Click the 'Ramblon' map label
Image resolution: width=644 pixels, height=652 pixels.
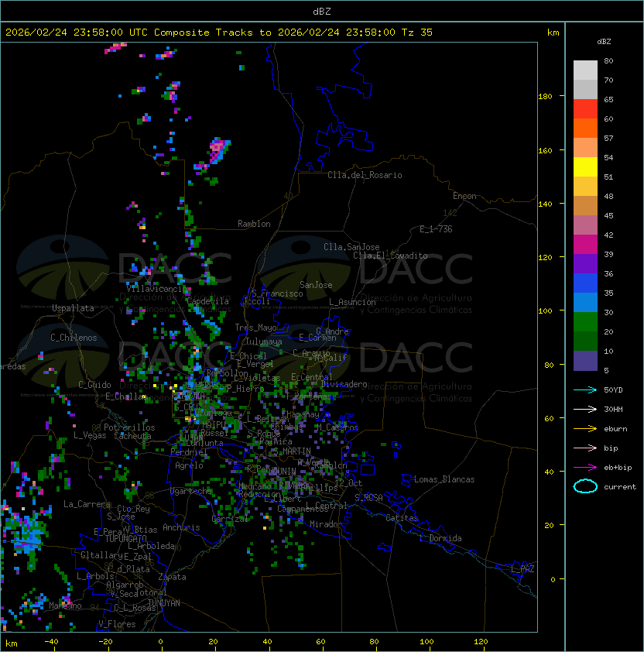254,224
